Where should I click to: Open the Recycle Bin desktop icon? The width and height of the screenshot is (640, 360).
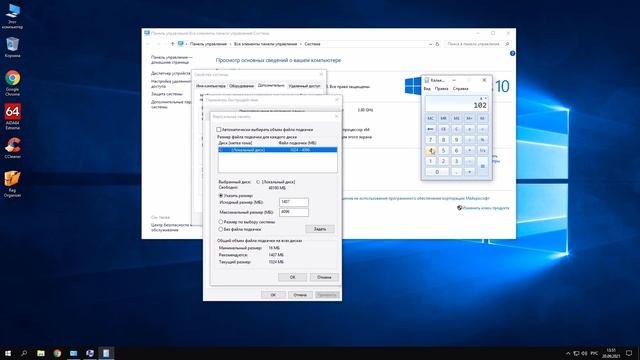[12, 47]
